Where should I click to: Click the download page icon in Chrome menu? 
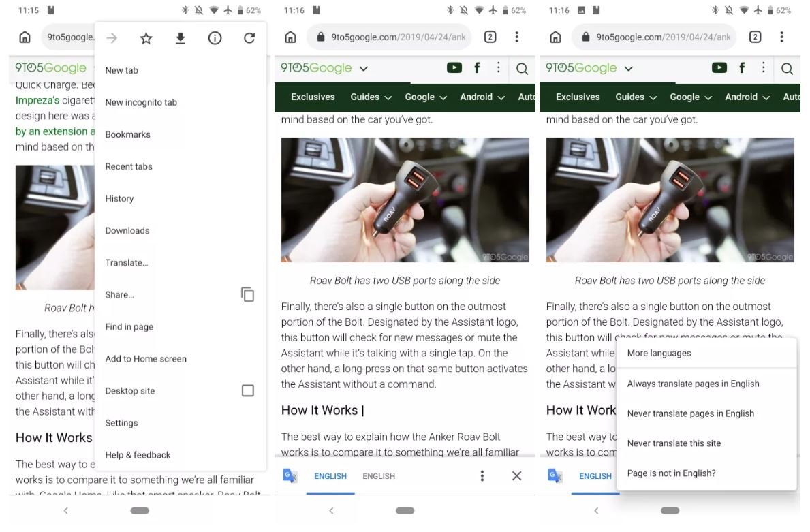point(181,39)
